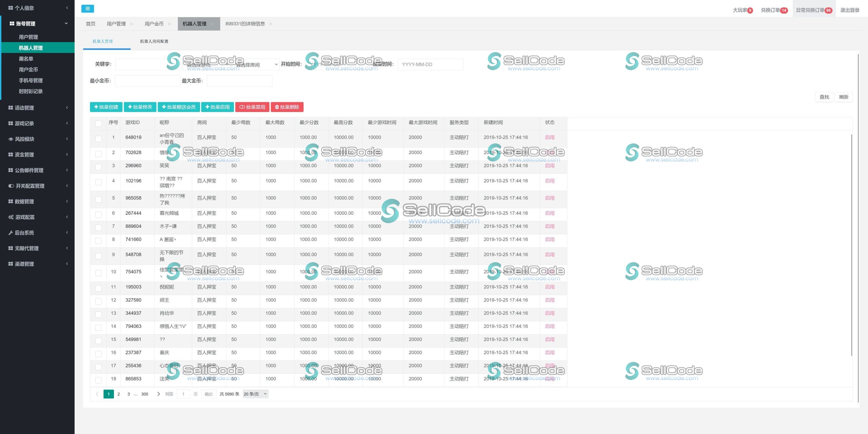The width and height of the screenshot is (868, 434).
Task: Click the eye icon beside 风控模块
Action: [x=11, y=139]
